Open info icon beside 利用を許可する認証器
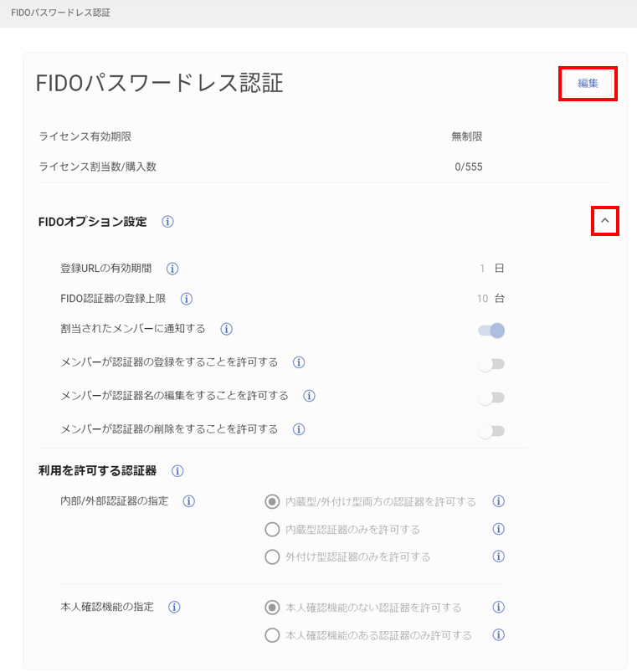Screen dimensions: 637x672 tap(177, 471)
